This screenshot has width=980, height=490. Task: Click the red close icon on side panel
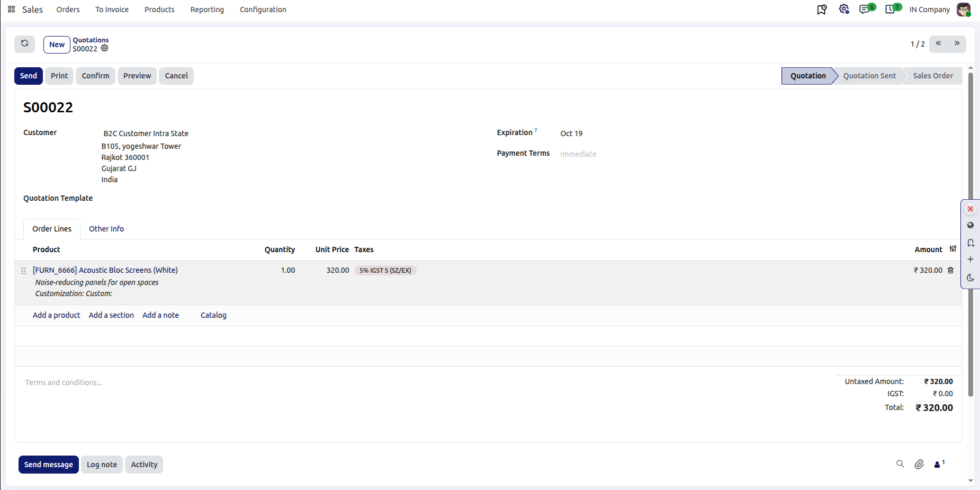click(970, 209)
